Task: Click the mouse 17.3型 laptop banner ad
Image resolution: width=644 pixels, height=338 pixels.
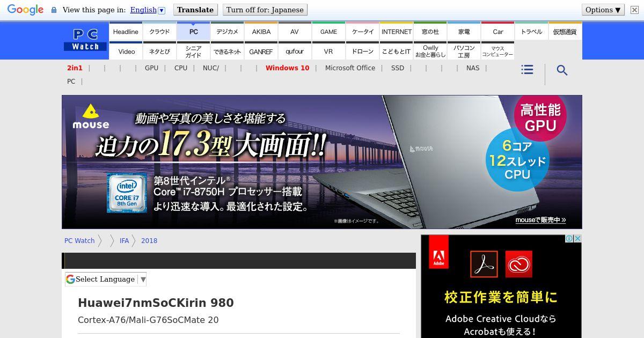Action: [x=322, y=162]
